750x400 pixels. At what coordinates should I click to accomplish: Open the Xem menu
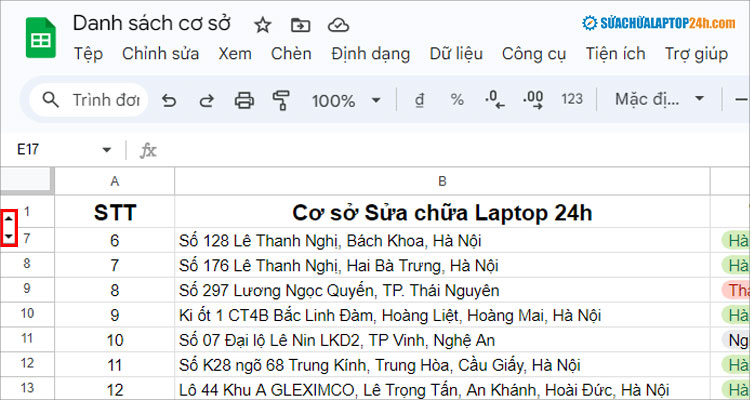pos(235,54)
